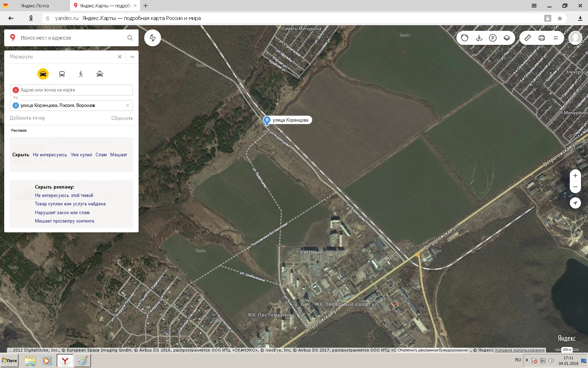588x368 pixels.
Task: Toggle traffic layer icon
Action: (x=465, y=38)
